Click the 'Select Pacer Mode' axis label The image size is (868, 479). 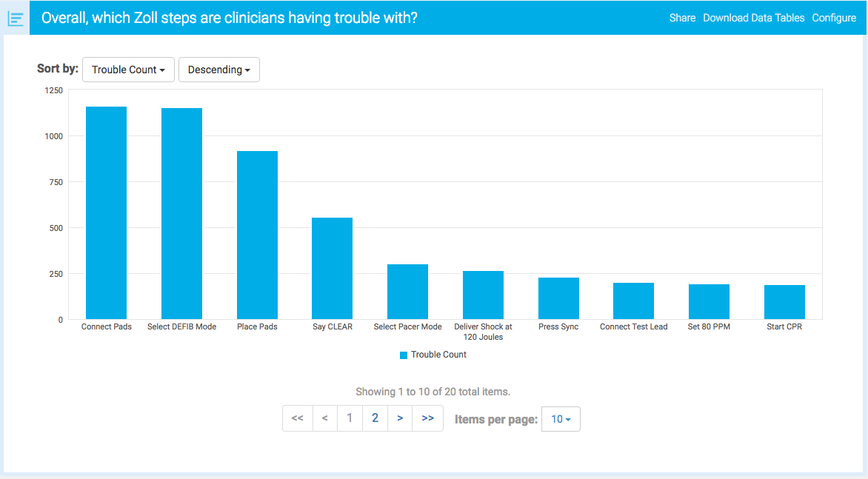pyautogui.click(x=407, y=327)
